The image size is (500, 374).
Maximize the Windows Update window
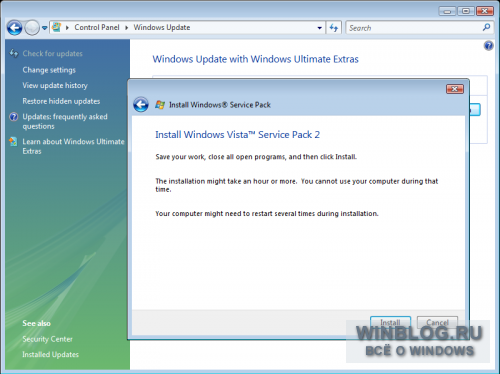click(x=466, y=11)
